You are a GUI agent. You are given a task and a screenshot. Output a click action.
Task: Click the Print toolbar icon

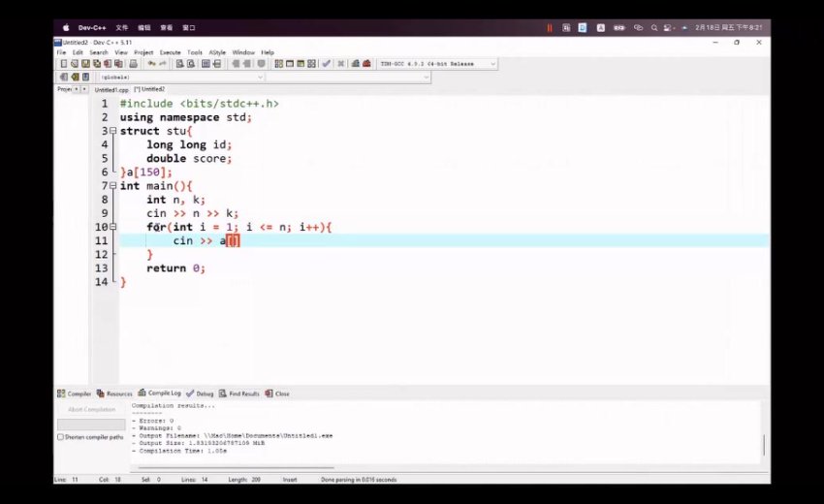point(133,64)
